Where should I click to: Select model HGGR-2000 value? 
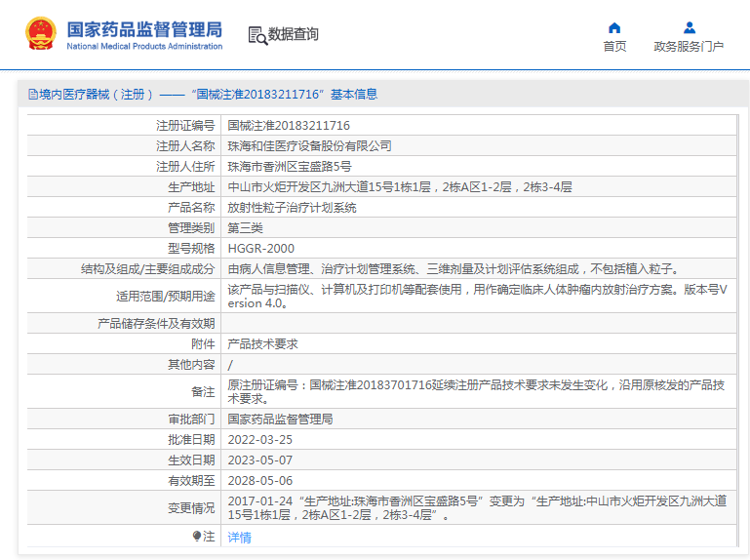261,249
